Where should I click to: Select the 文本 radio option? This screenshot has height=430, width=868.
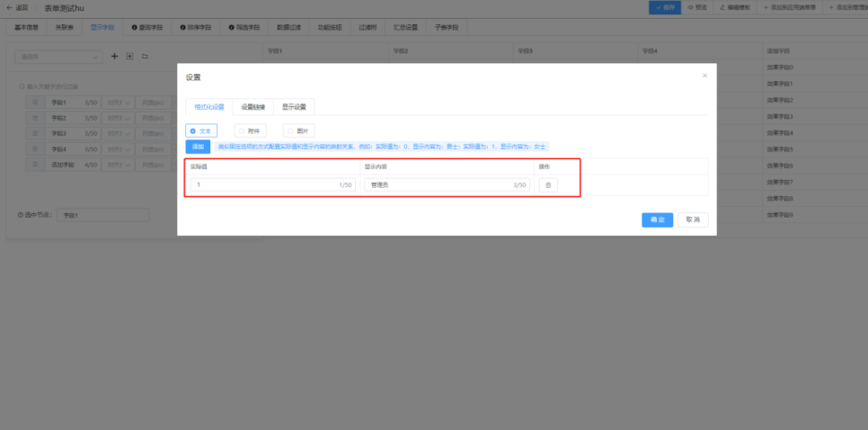tap(201, 130)
